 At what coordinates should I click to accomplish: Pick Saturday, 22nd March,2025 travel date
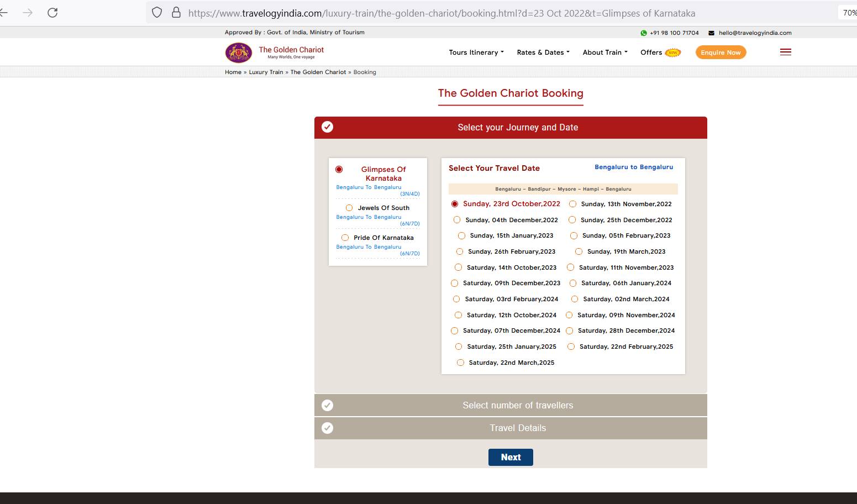tap(460, 363)
